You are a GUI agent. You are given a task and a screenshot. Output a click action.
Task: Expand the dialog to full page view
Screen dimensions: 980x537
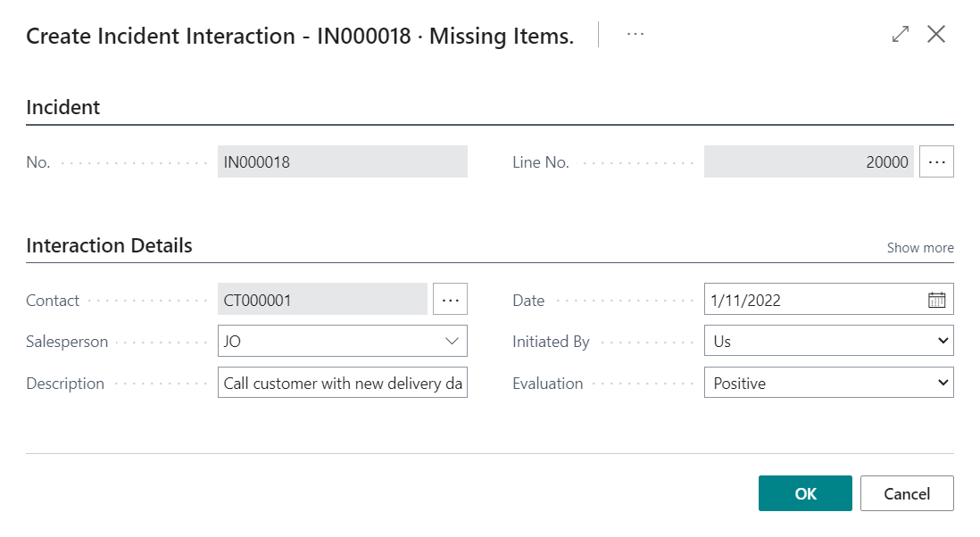coord(901,34)
